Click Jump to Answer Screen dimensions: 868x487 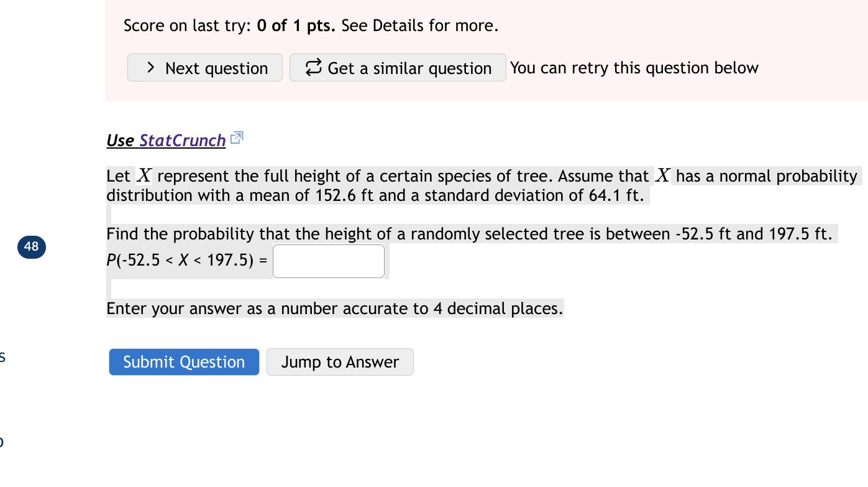(x=340, y=361)
